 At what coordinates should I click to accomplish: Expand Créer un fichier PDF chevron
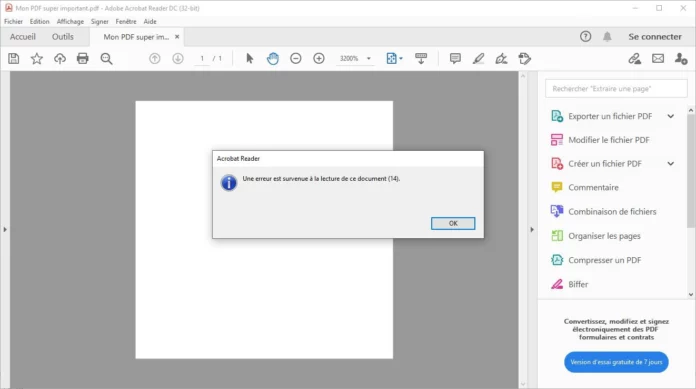click(671, 164)
